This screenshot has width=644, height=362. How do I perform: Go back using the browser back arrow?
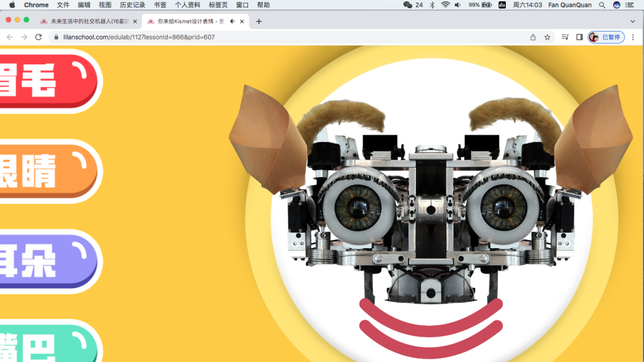9,38
